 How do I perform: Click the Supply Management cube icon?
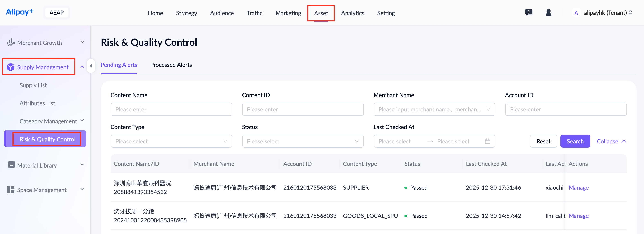click(10, 67)
